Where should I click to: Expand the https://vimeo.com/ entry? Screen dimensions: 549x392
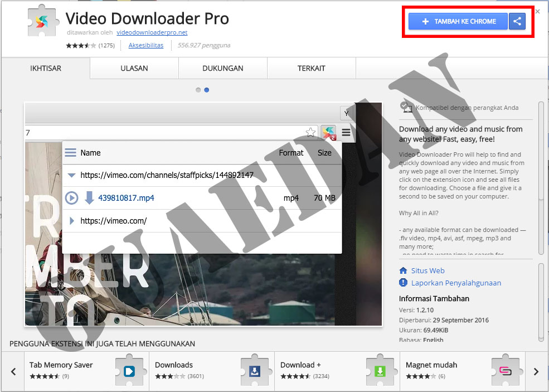click(72, 221)
